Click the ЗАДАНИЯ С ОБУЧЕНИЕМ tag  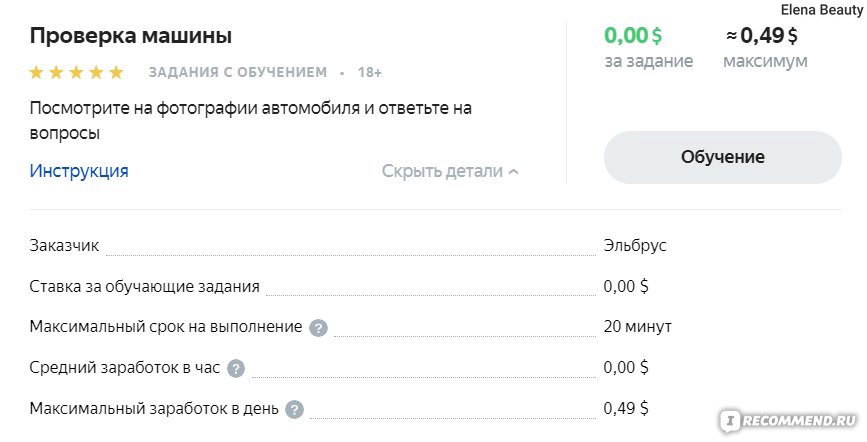(238, 72)
